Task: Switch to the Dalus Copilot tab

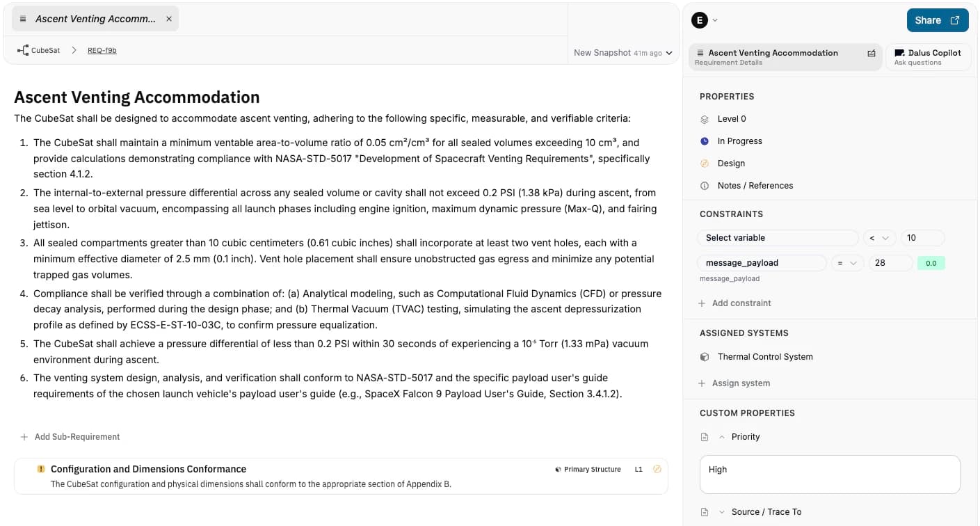Action: pos(928,57)
